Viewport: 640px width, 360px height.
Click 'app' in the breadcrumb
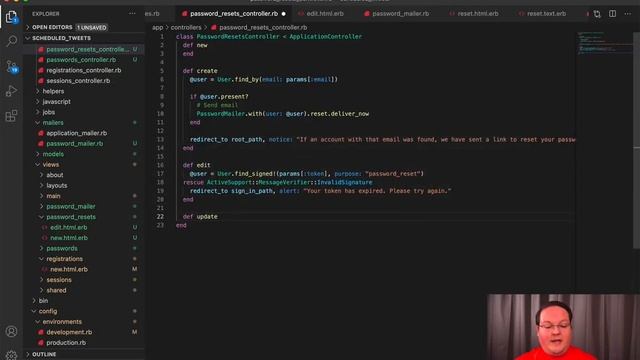tap(157, 28)
